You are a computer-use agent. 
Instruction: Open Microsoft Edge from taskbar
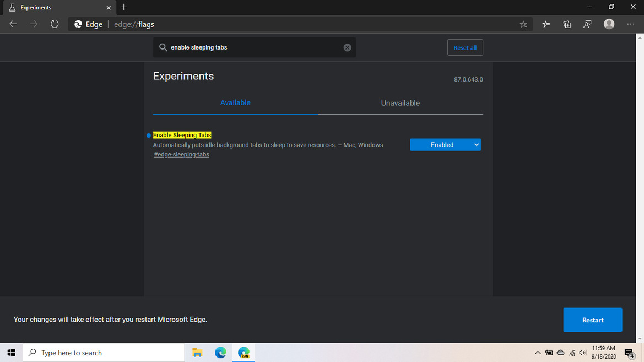pyautogui.click(x=220, y=353)
